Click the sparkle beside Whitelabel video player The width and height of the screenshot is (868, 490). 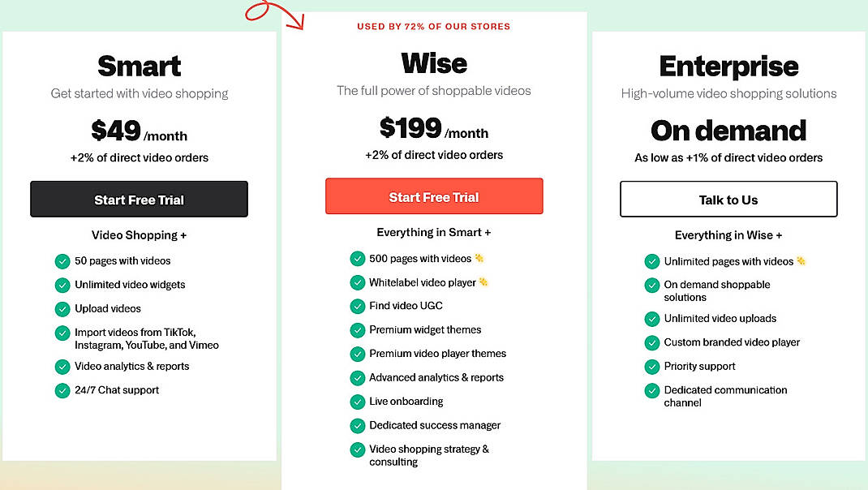(485, 282)
